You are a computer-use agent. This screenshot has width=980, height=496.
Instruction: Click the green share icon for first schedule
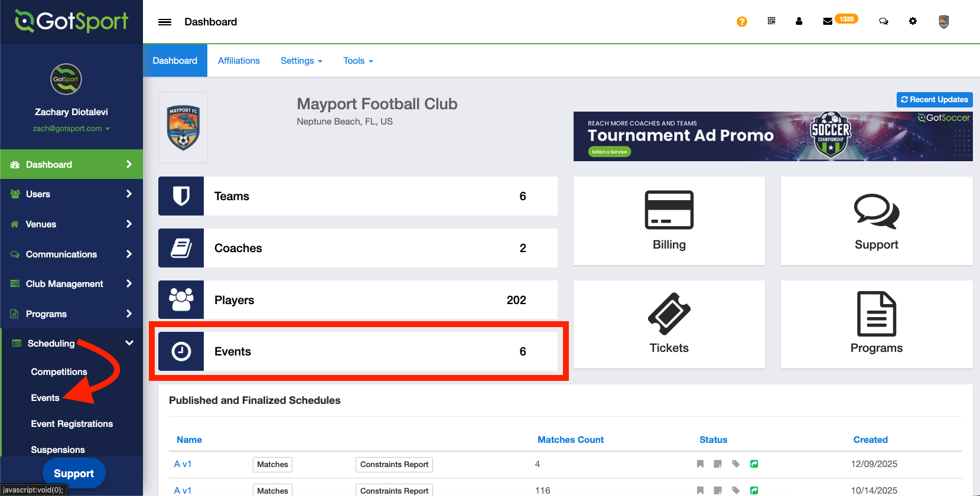pos(754,464)
